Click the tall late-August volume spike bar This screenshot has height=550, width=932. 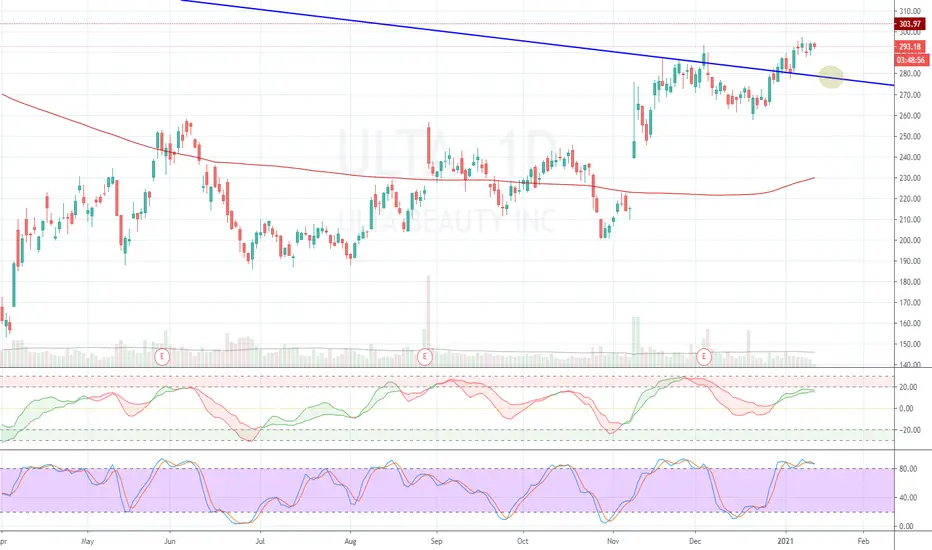(x=428, y=320)
